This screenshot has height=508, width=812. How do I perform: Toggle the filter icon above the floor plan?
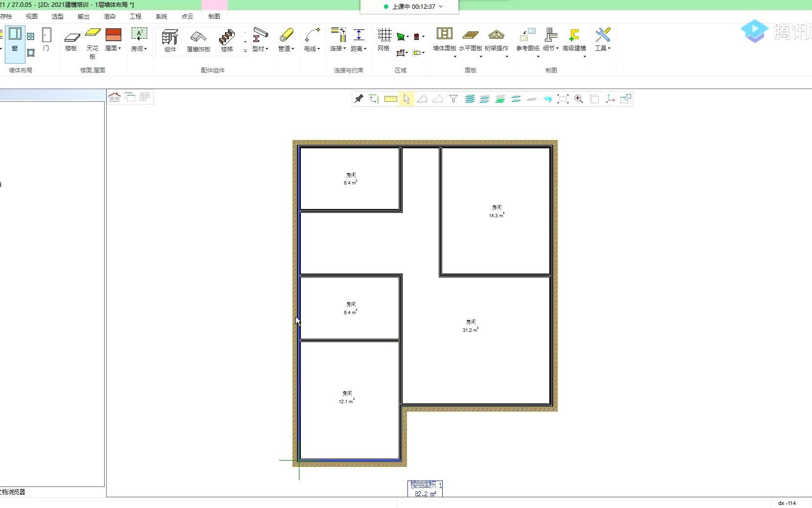click(x=453, y=99)
